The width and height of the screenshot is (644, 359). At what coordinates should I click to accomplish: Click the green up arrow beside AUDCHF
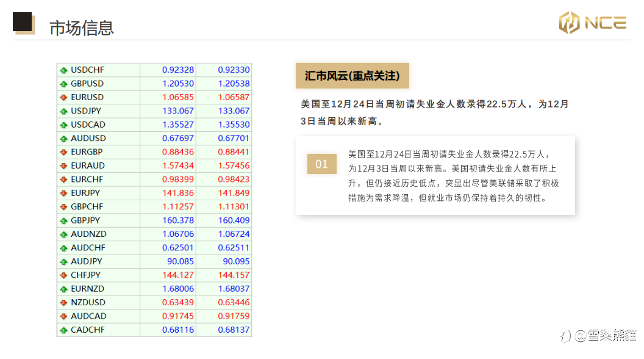pos(63,248)
